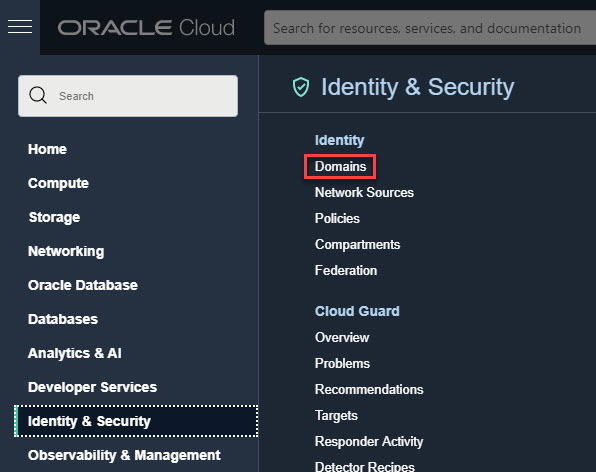Viewport: 596px width, 472px height.
Task: Go to Home in navigation menu
Action: pos(47,149)
